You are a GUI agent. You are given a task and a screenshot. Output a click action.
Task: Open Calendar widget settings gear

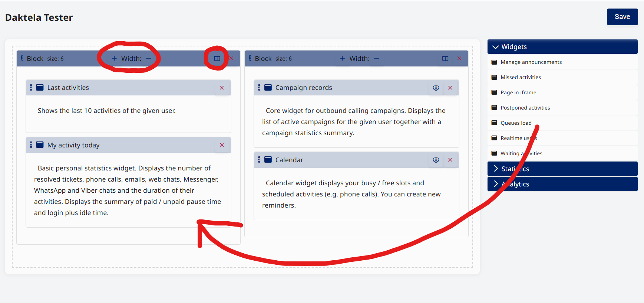click(436, 160)
